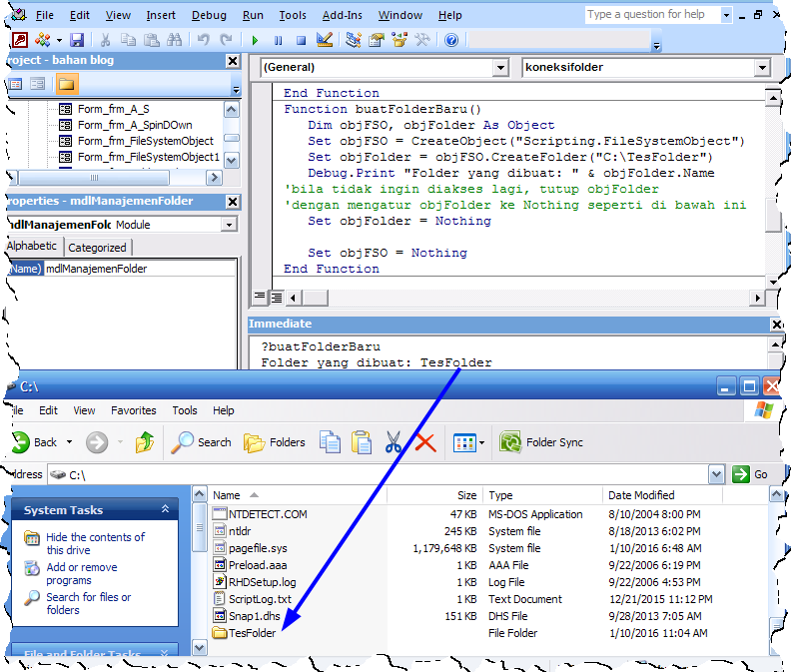Click Hide the contents of this drive
Viewport: 791px width, 672px height.
[x=95, y=543]
